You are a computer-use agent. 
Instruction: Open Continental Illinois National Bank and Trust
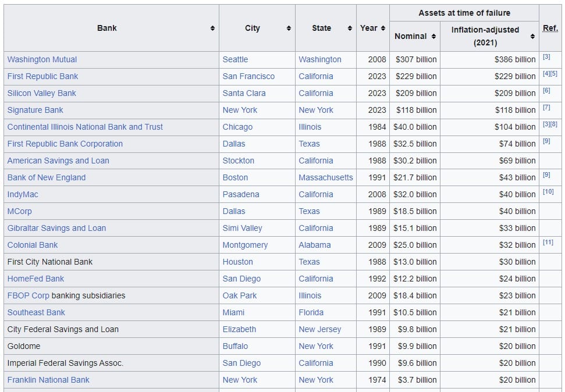tap(85, 127)
